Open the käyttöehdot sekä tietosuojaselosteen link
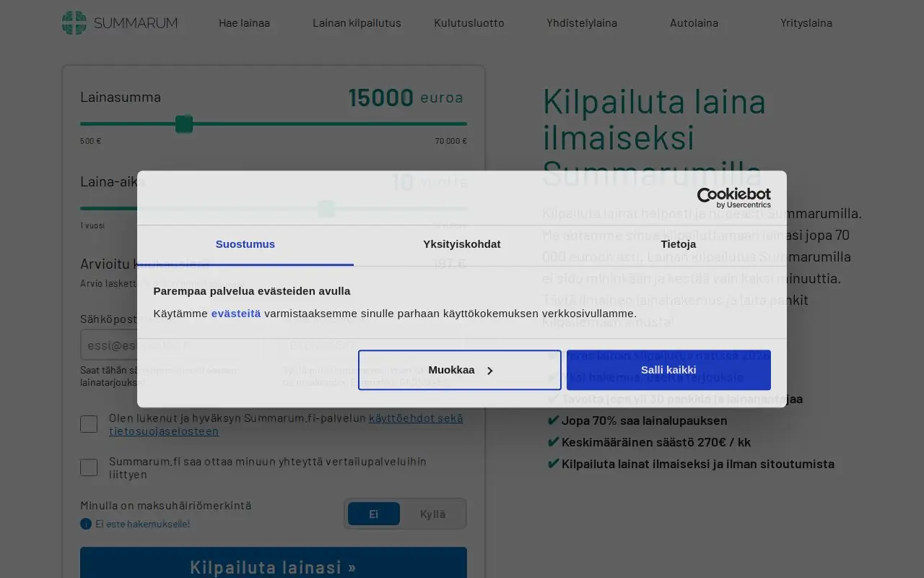 [x=286, y=424]
